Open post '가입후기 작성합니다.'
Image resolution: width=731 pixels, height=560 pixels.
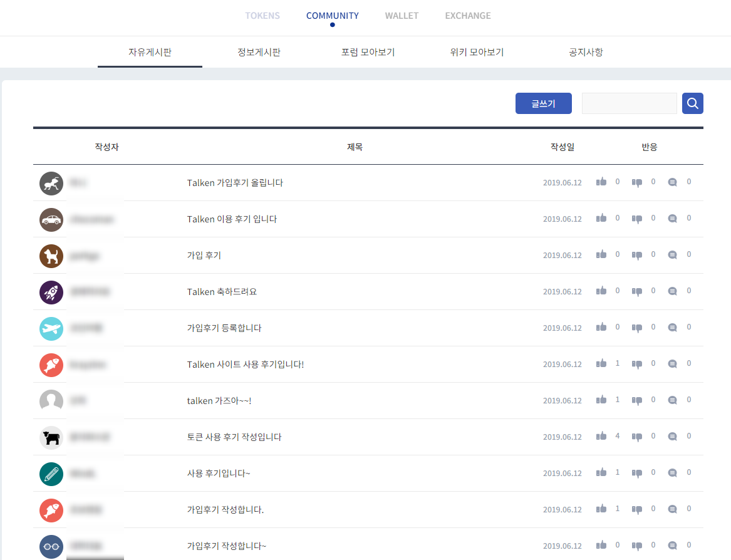click(225, 510)
